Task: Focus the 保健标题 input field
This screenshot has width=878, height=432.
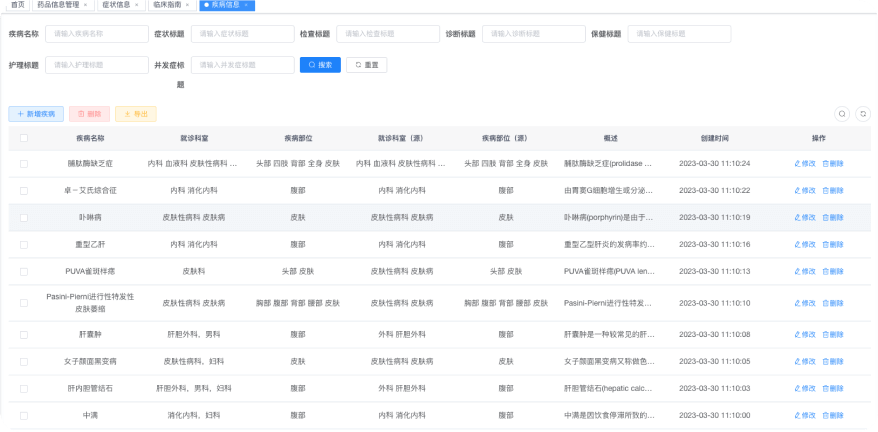Action: click(x=679, y=34)
